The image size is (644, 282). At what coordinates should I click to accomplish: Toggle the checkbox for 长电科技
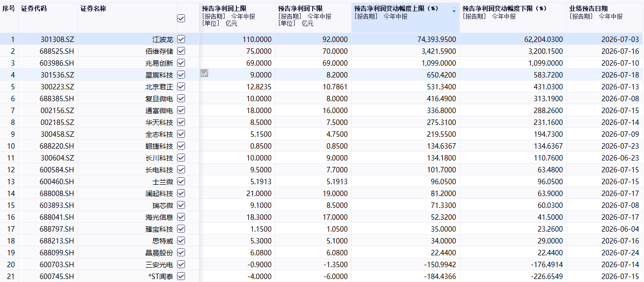[181, 169]
